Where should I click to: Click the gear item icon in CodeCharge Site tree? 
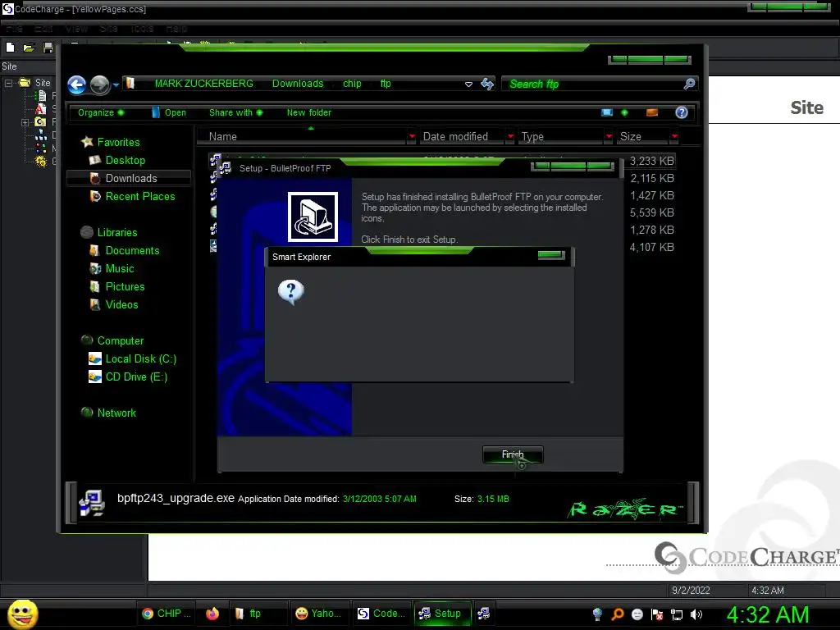click(41, 162)
